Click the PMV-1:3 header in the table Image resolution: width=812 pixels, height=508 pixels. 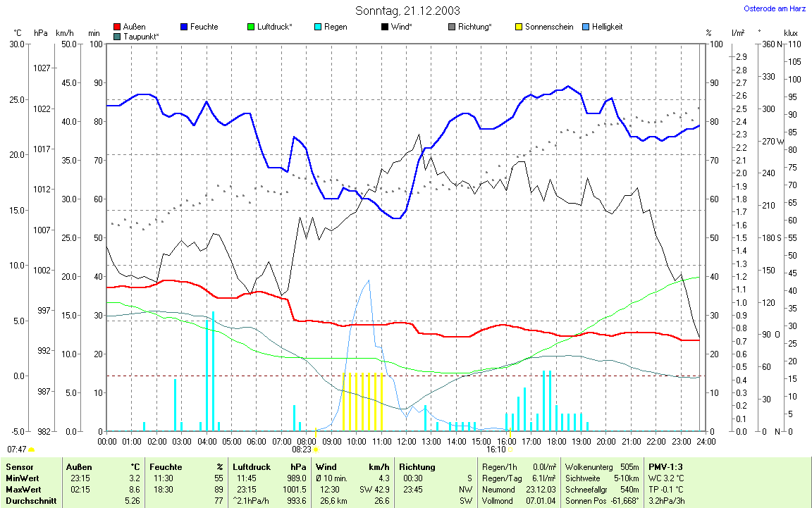click(665, 467)
